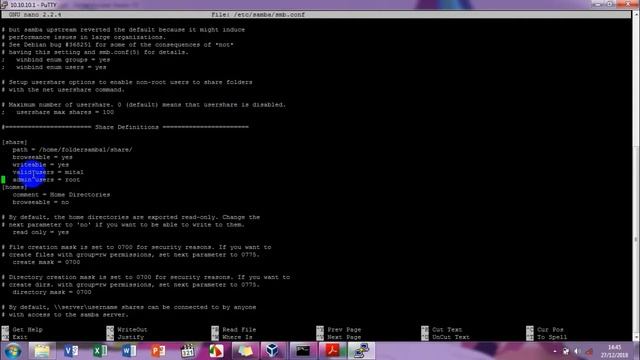Click the Read File shortcut label

point(239,329)
